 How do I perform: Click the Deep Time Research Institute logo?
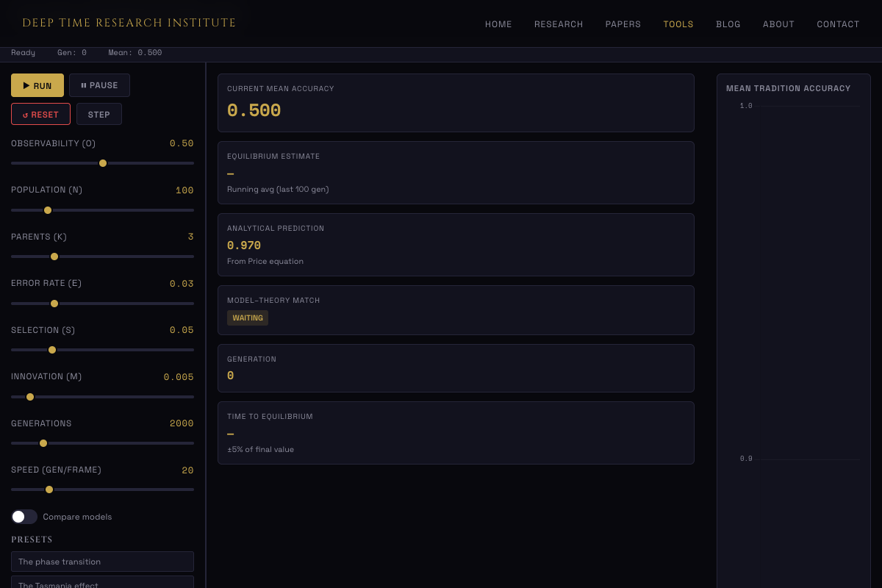point(129,24)
